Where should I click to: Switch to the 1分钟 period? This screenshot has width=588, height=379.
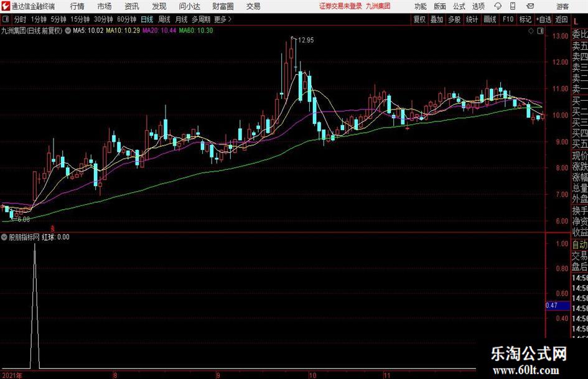point(39,19)
